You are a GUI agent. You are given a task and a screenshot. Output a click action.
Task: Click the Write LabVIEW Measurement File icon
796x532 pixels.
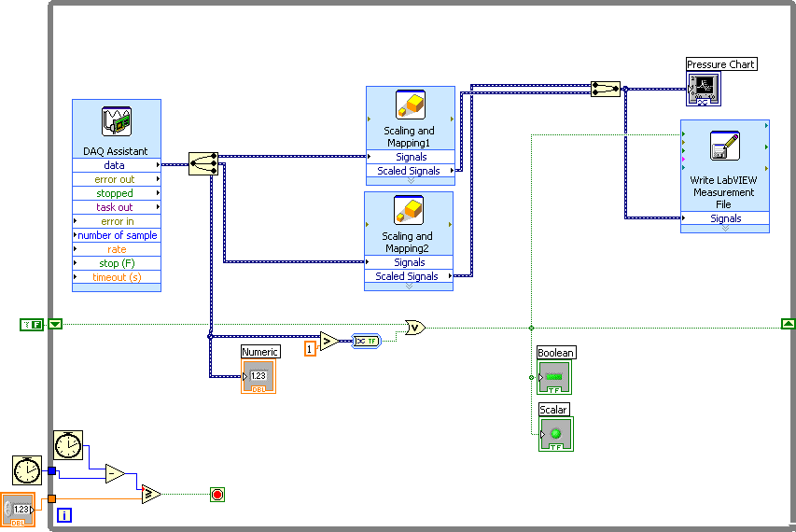click(724, 147)
